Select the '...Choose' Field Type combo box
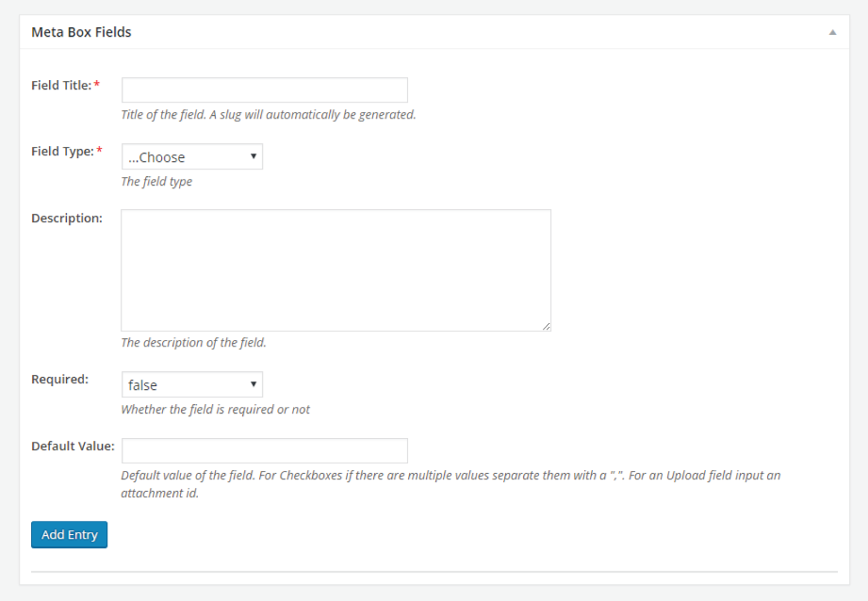 click(x=192, y=156)
